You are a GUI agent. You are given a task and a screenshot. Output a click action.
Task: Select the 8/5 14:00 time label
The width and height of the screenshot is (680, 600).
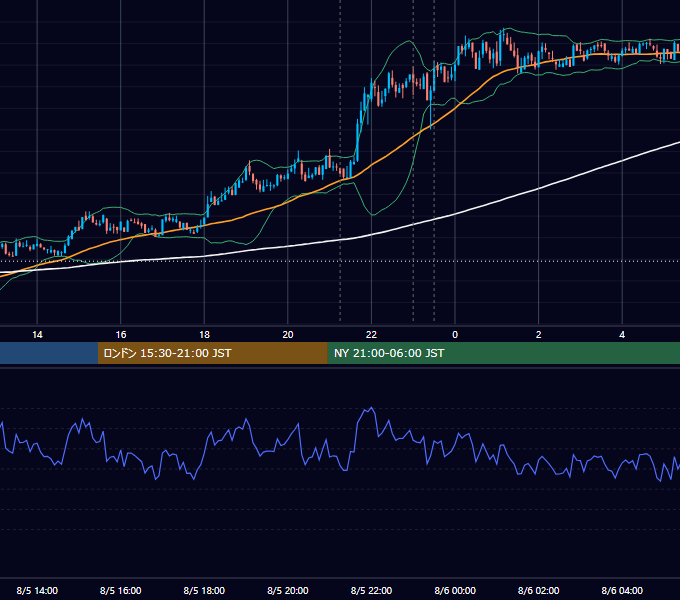click(x=37, y=590)
